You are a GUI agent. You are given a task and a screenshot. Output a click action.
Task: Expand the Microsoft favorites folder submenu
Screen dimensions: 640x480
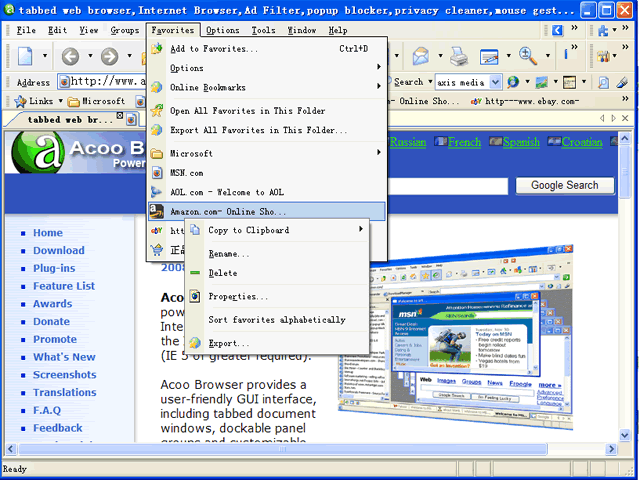[379, 152]
